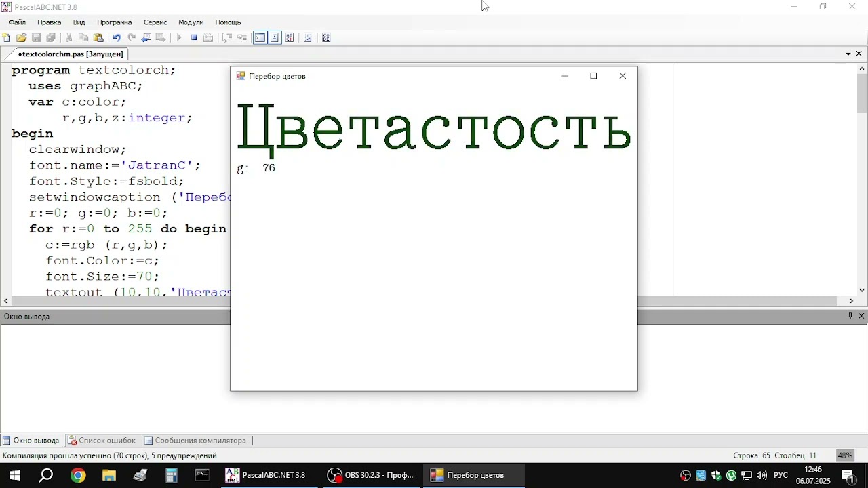
Task: Create a new file with the toolbar icon
Action: pos(7,38)
